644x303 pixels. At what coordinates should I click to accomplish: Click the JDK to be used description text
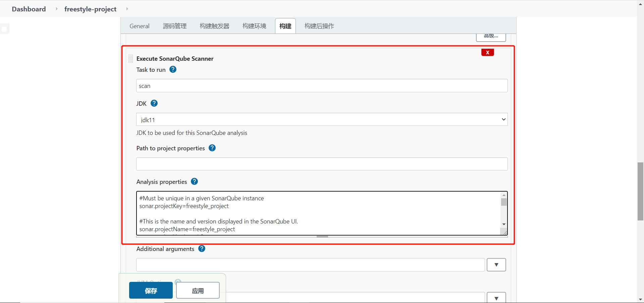pyautogui.click(x=192, y=133)
